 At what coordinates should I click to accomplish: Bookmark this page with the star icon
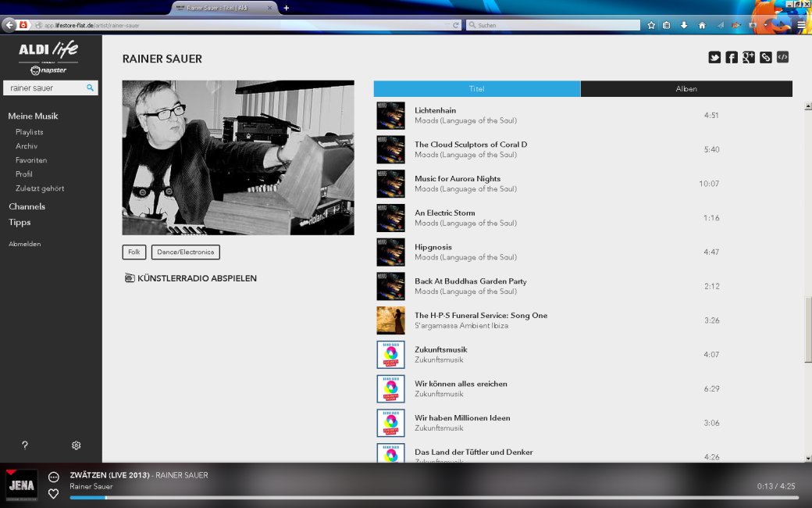click(x=651, y=25)
